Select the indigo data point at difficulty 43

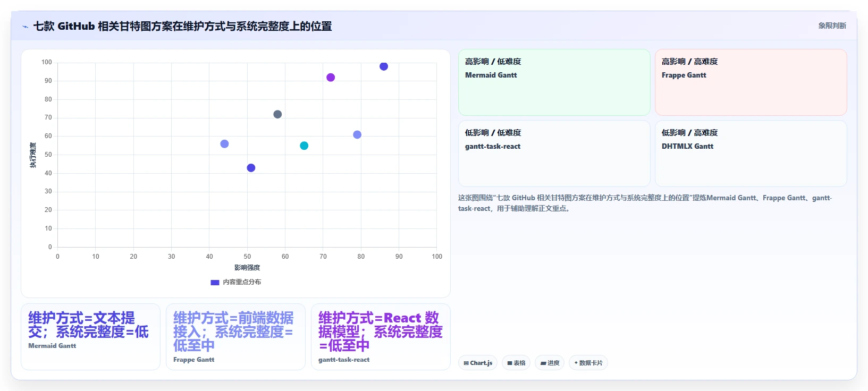(251, 168)
